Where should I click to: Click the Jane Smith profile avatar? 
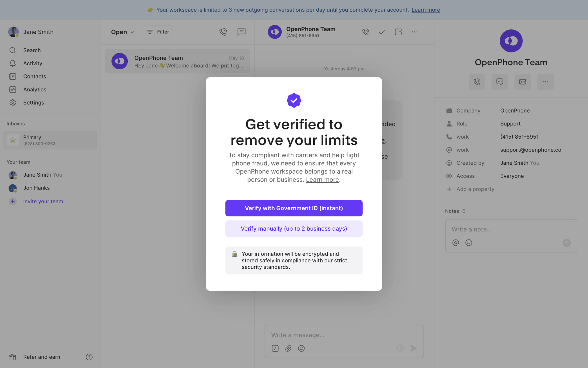(13, 32)
